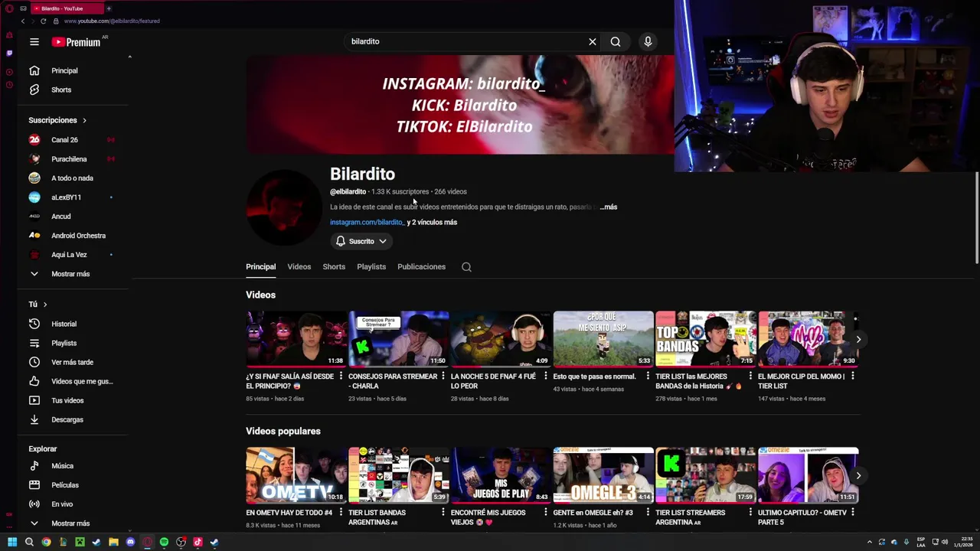Screen dimensions: 980x551
Task: Open Android Orchestra subscription channel
Action: (74, 236)
